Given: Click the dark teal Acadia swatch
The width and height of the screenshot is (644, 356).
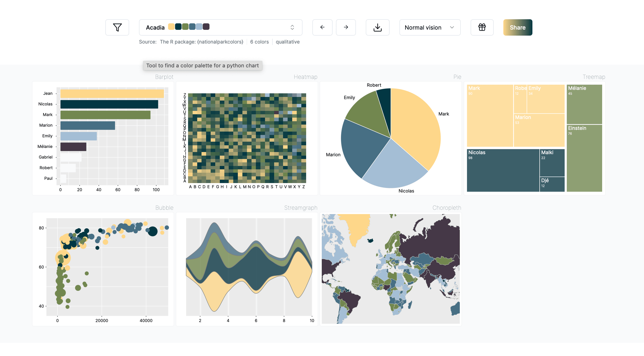Looking at the screenshot, I should click(178, 27).
